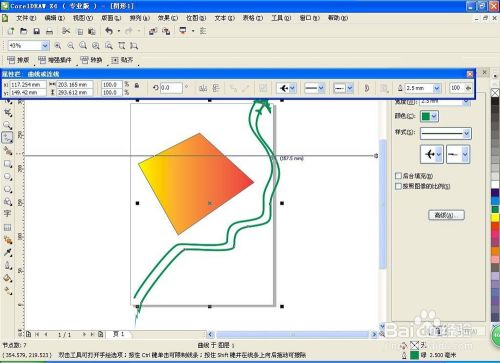This screenshot has width=500, height=363.
Task: Open the 视图 (View) menu
Action: [x=83, y=18]
